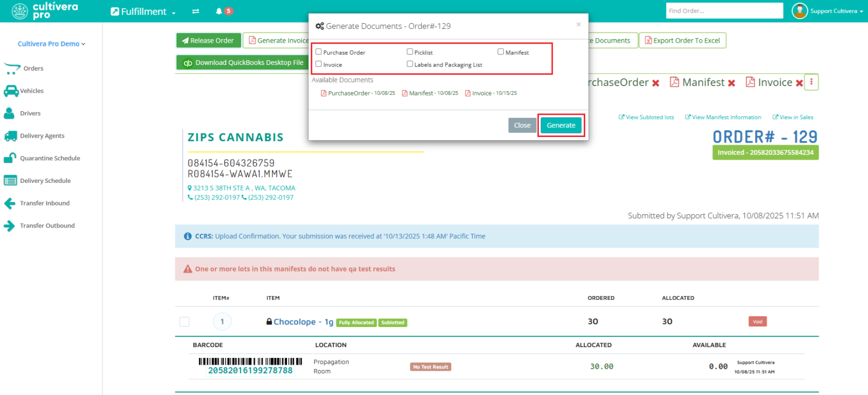The width and height of the screenshot is (868, 395).
Task: Click the Cultivera Pro logo
Action: tap(45, 11)
